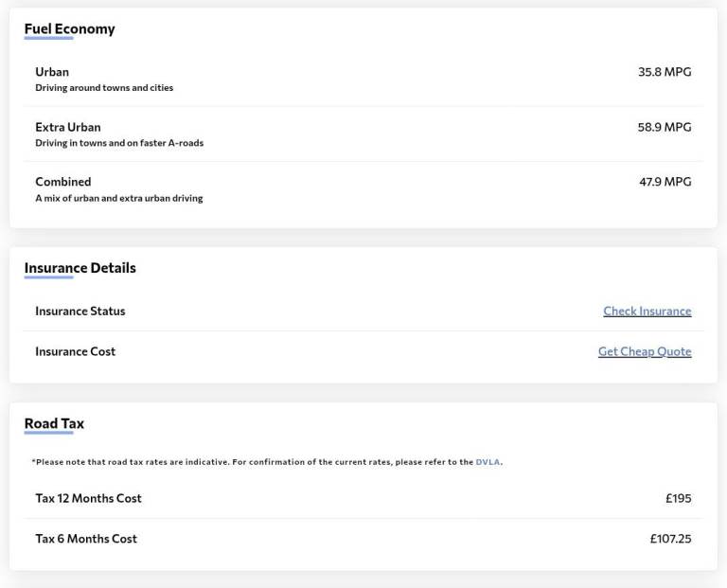The width and height of the screenshot is (727, 588).
Task: Select the 58.9 MPG value
Action: pyautogui.click(x=664, y=127)
